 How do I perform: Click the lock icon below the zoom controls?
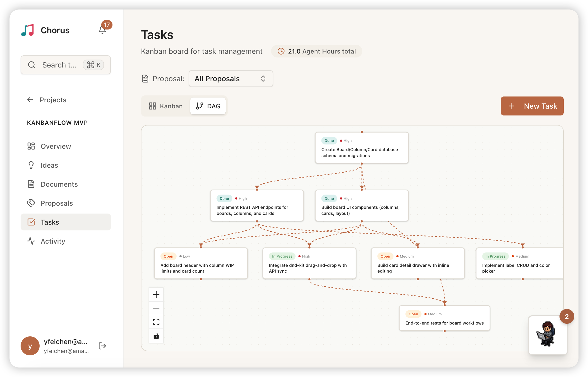(156, 336)
